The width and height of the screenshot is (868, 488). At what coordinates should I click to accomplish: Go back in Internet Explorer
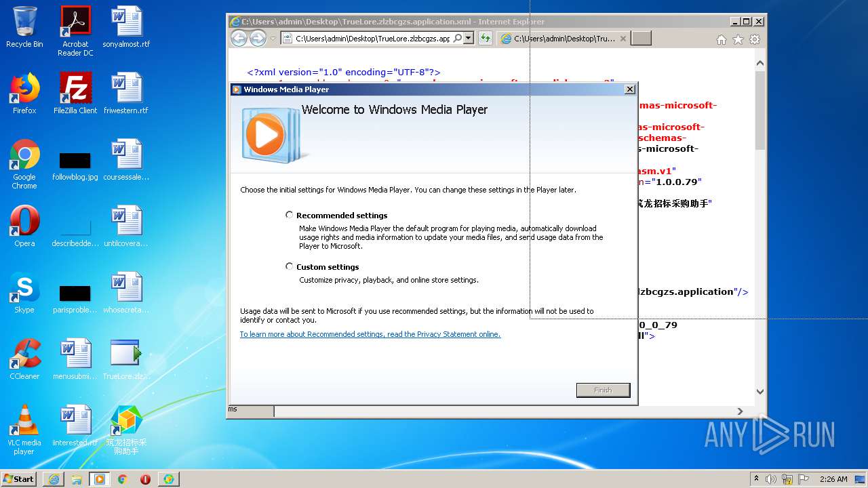click(239, 39)
